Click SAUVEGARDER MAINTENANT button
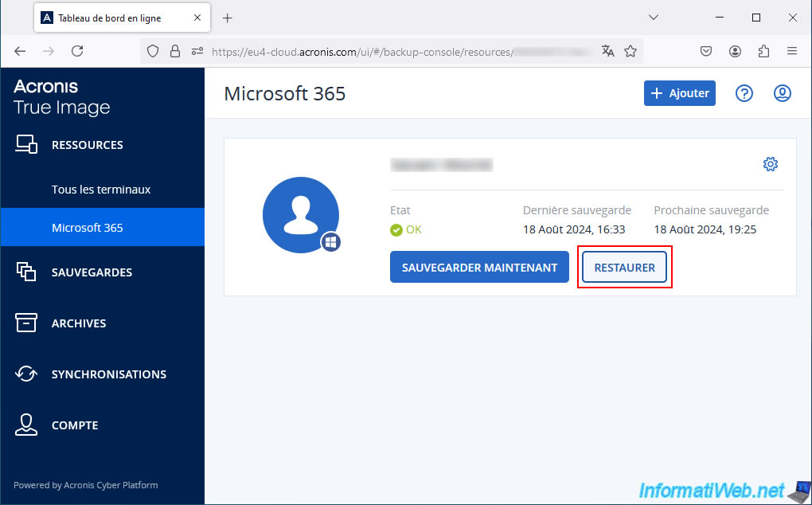812x505 pixels. pos(479,268)
